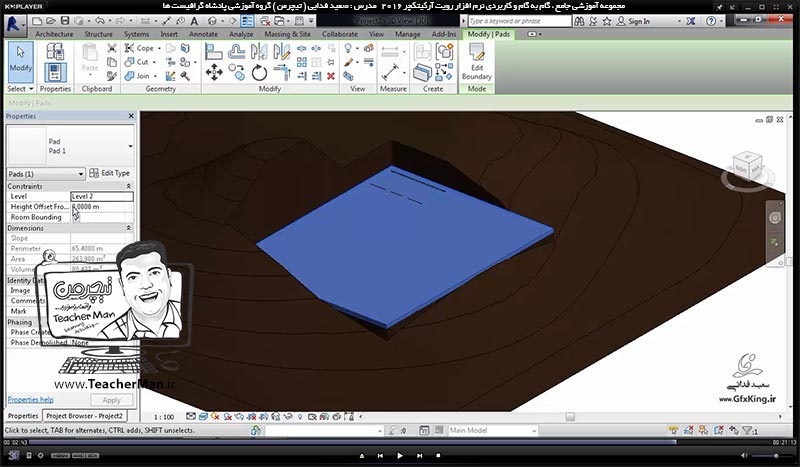Select the Align tool in Modify panel
The width and height of the screenshot is (800, 467).
point(214,51)
